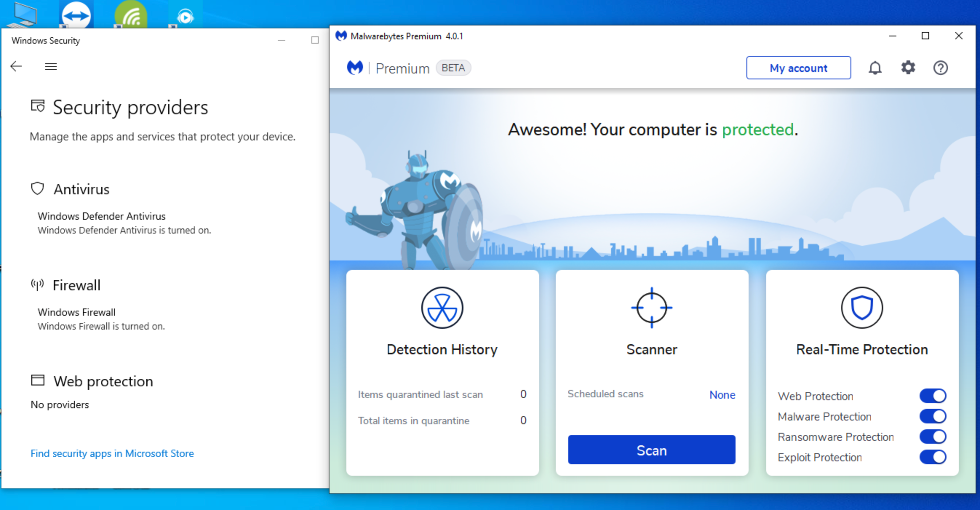Click the Antivirus shield icon
Viewport: 980px width, 510px height.
(37, 189)
